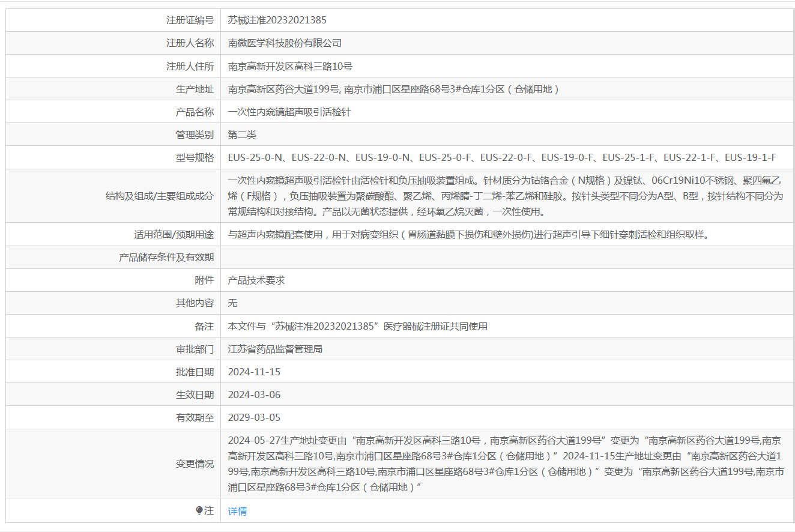Image resolution: width=795 pixels, height=532 pixels.
Task: Click the 型号规格 label
Action: (x=195, y=157)
